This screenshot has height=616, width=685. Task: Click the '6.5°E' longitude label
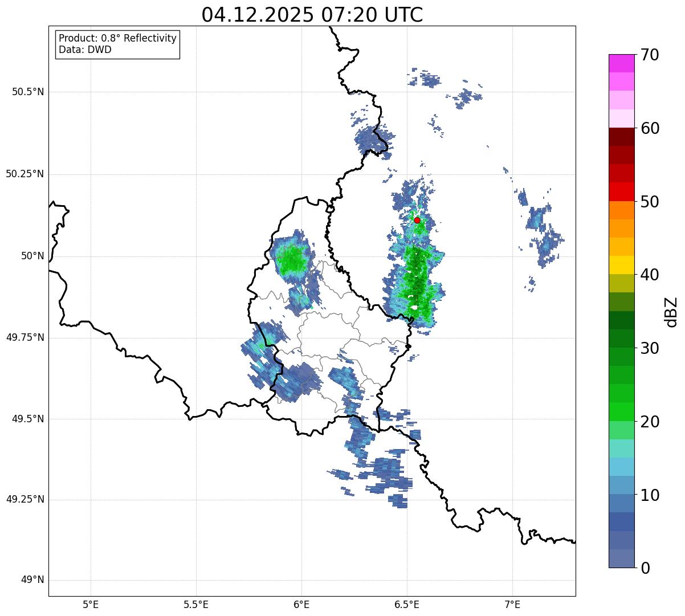[407, 604]
